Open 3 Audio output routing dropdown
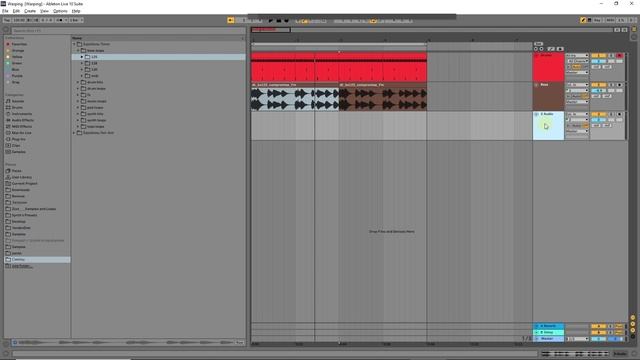This screenshot has height=360, width=640. pos(577,131)
